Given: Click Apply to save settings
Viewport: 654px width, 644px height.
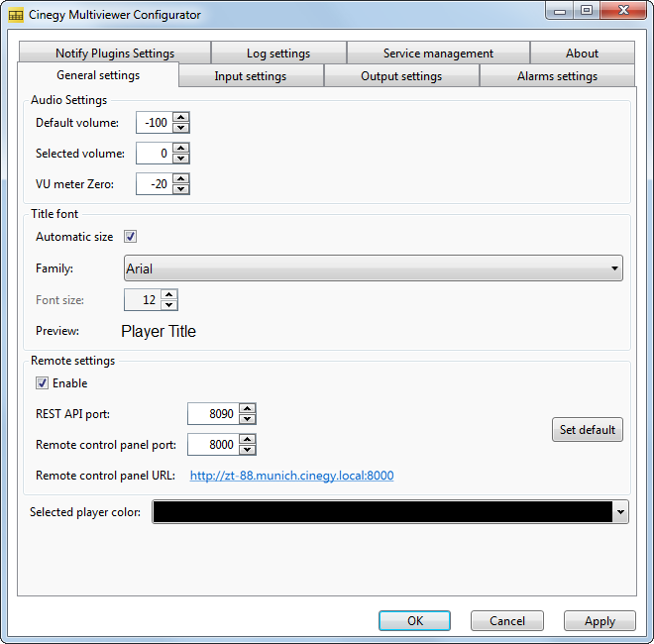Looking at the screenshot, I should pyautogui.click(x=599, y=620).
